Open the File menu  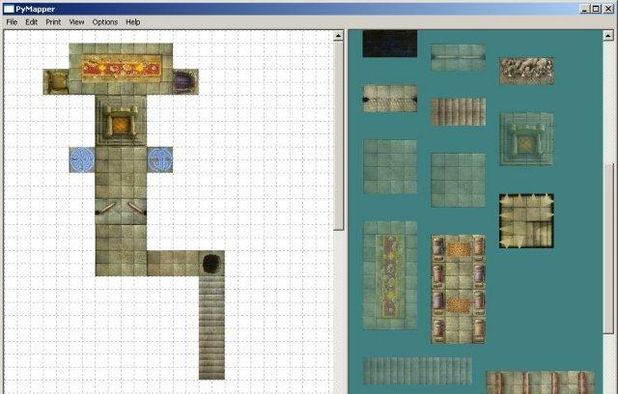[12, 22]
